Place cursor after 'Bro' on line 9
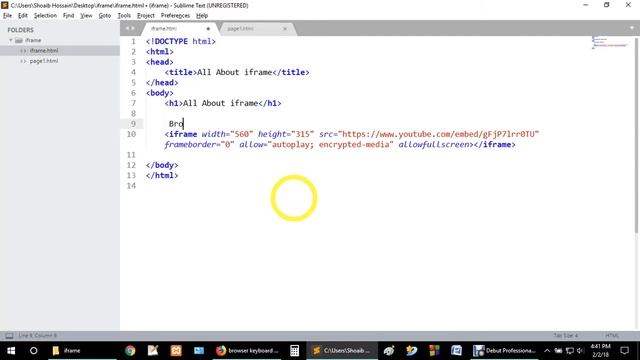 184,124
